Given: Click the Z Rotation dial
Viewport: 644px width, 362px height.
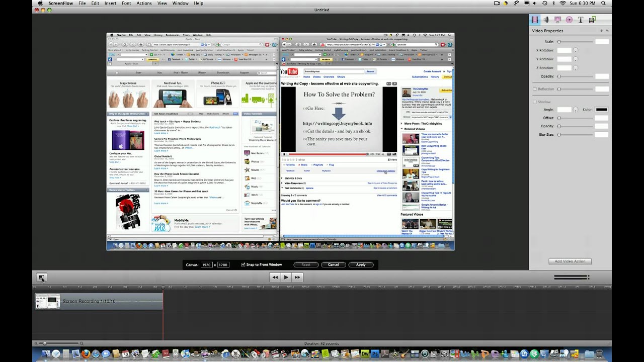Looking at the screenshot, I should 576,67.
